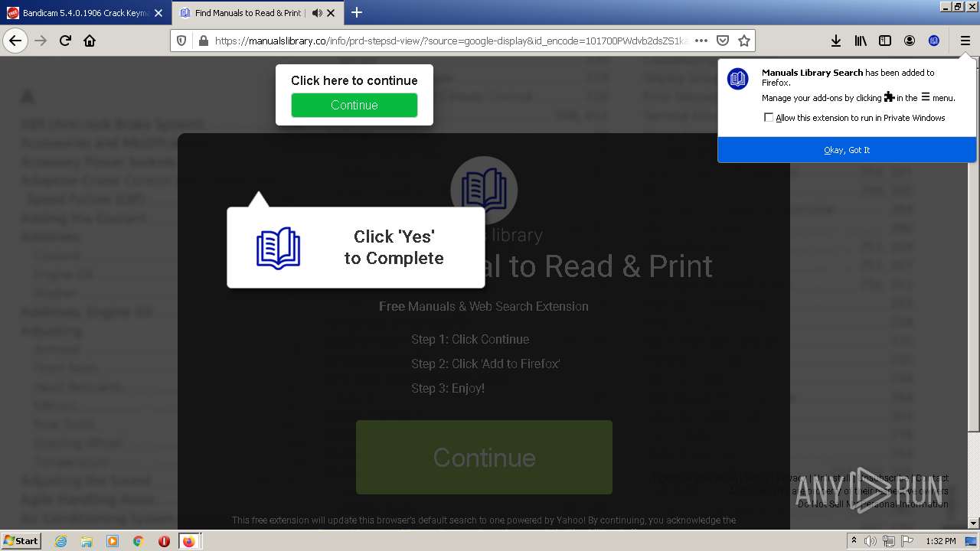This screenshot has height=551, width=980.
Task: Click the Manuals Library logo in the dialog
Action: coord(484,190)
